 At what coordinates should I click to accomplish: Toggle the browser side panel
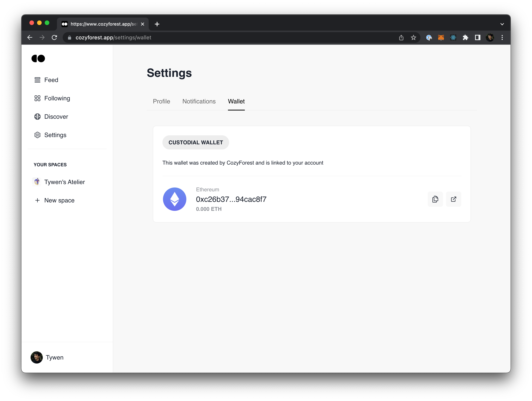(477, 37)
